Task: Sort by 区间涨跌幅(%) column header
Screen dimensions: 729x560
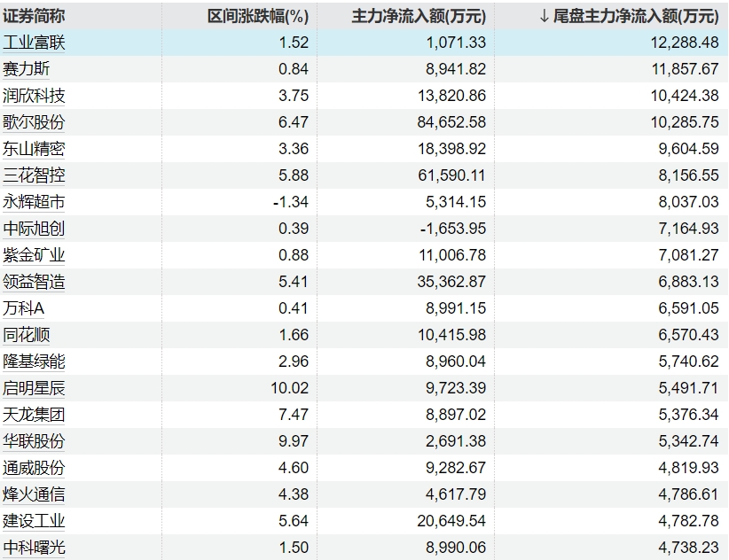Action: (257, 16)
